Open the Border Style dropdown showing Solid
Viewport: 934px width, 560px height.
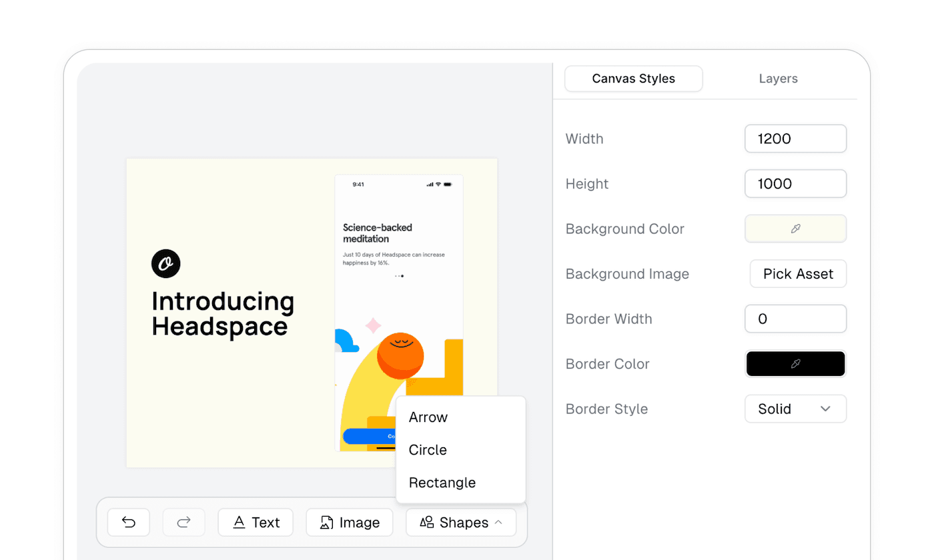click(795, 409)
